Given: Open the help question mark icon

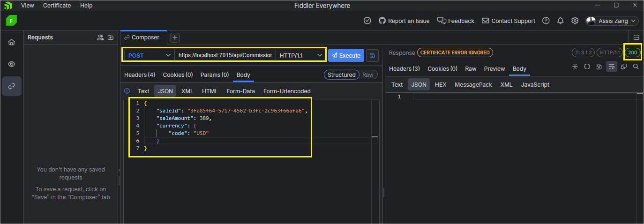Looking at the screenshot, I should pos(546,21).
